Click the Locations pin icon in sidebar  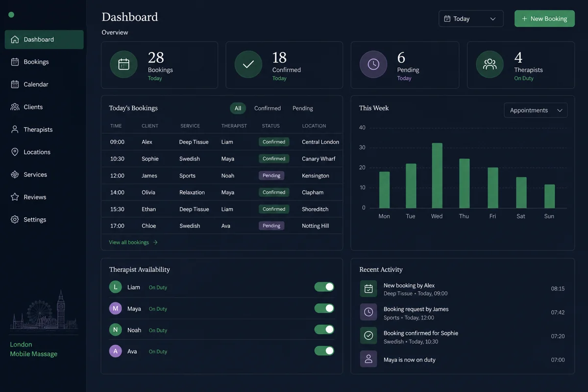(x=15, y=152)
